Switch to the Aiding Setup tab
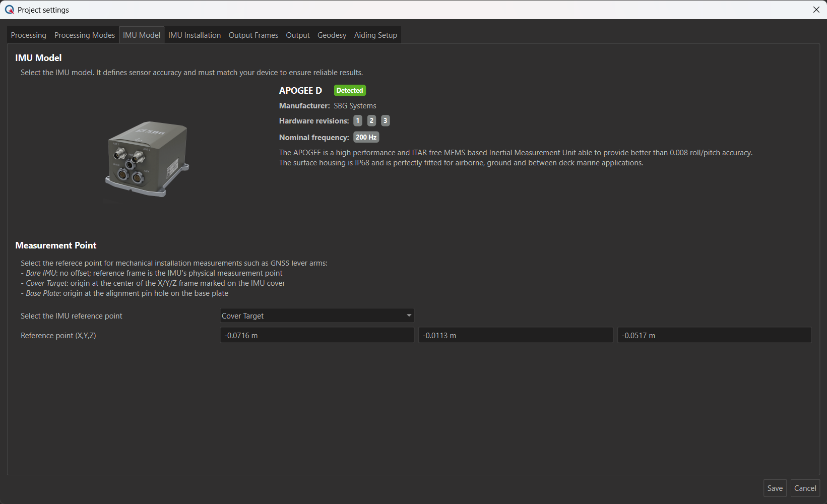The image size is (827, 504). 375,35
